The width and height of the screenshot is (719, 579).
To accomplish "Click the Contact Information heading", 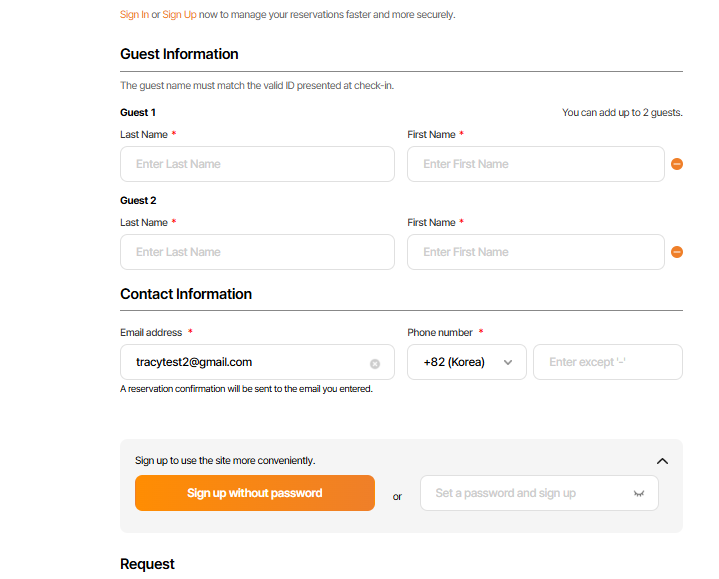I will pos(186,294).
